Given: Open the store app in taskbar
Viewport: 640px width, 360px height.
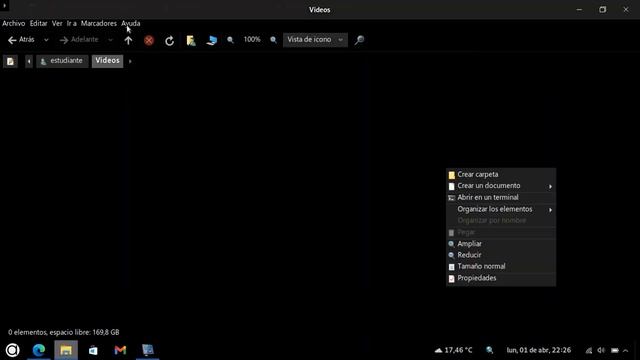Looking at the screenshot, I should 93,350.
